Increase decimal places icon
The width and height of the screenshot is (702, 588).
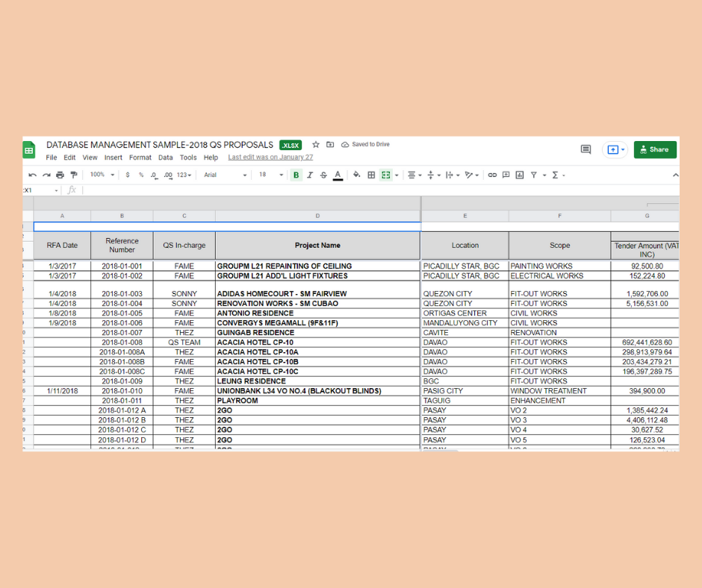(168, 175)
